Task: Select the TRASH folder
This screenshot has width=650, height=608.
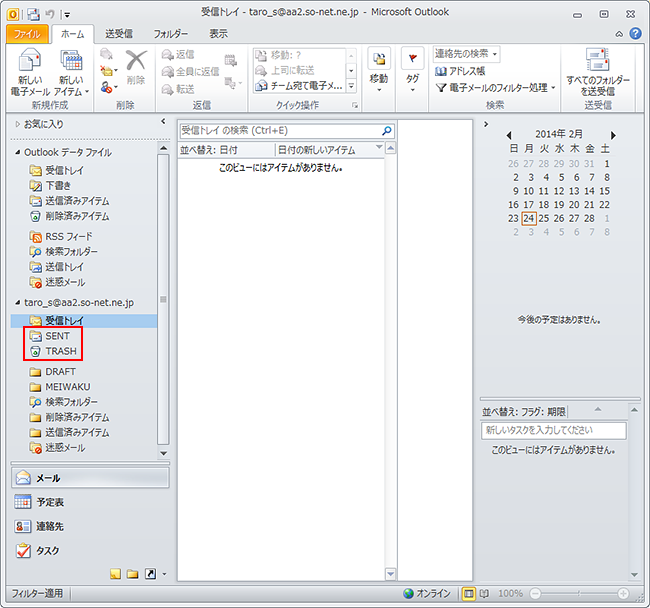Action: 60,352
